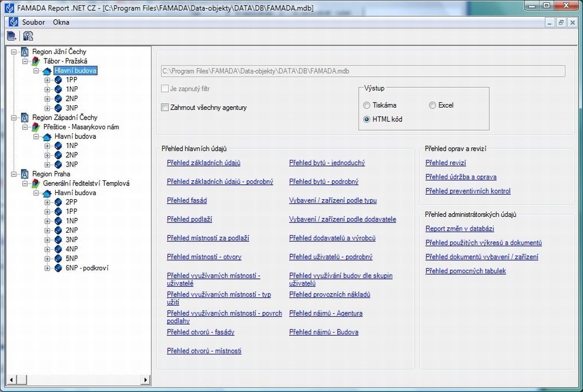Screen dimensions: 583x392
Task: Expand the 4NP floor node
Action: pos(47,249)
